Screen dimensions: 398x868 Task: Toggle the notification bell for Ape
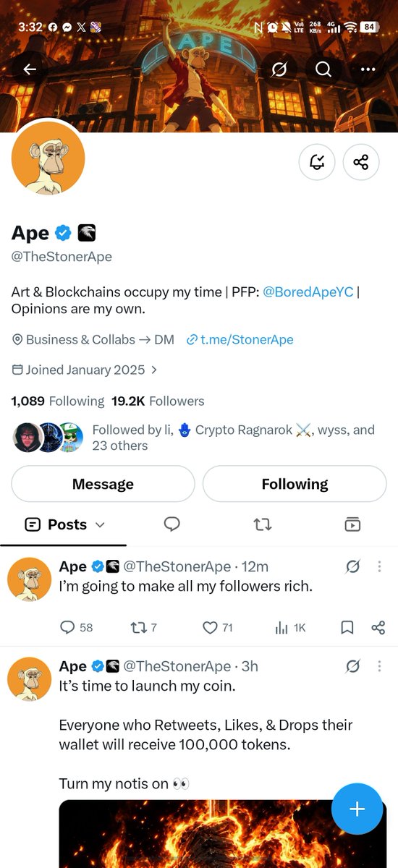pyautogui.click(x=317, y=162)
